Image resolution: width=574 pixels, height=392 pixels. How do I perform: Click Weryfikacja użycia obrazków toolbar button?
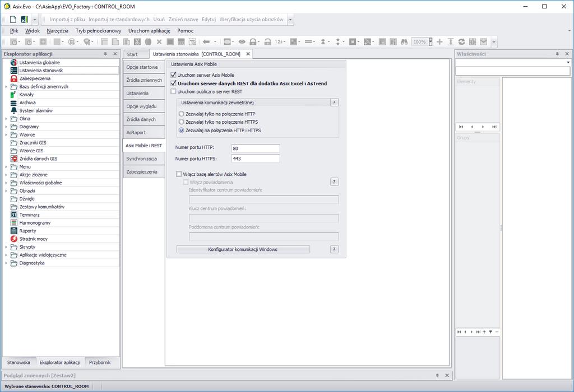tap(251, 20)
